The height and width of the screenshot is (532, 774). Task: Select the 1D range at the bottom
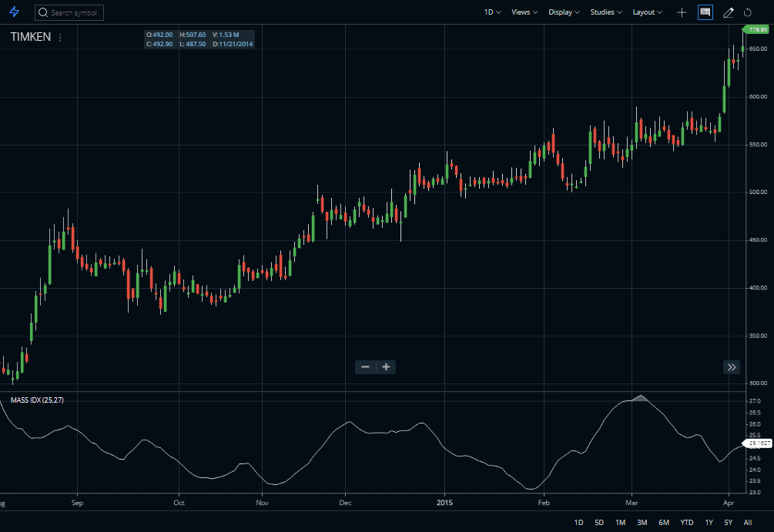pyautogui.click(x=578, y=522)
